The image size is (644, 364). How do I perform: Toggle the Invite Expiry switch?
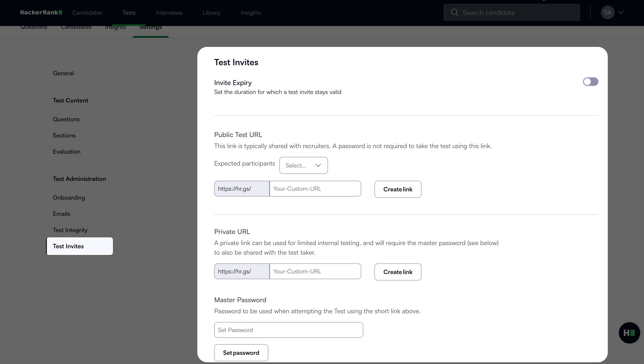590,82
